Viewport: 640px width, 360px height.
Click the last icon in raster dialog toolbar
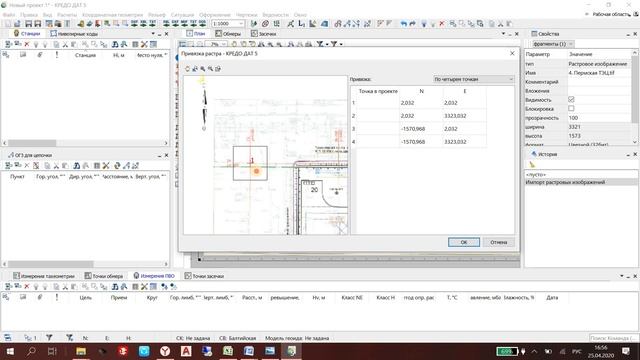218,69
